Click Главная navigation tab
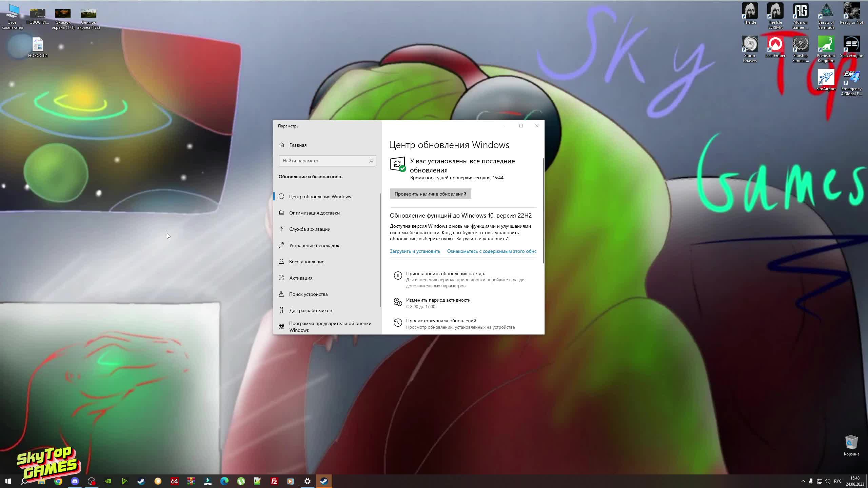Image resolution: width=868 pixels, height=488 pixels. [x=298, y=144]
